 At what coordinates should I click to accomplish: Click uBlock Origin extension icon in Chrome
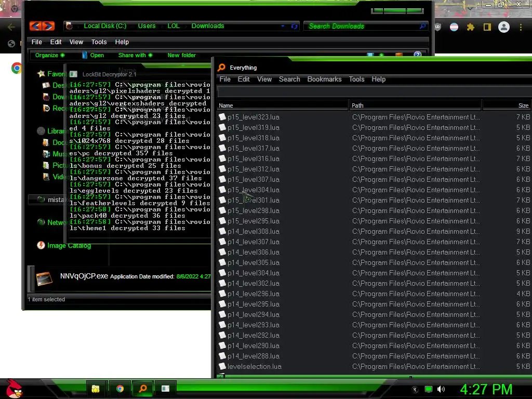click(x=437, y=27)
